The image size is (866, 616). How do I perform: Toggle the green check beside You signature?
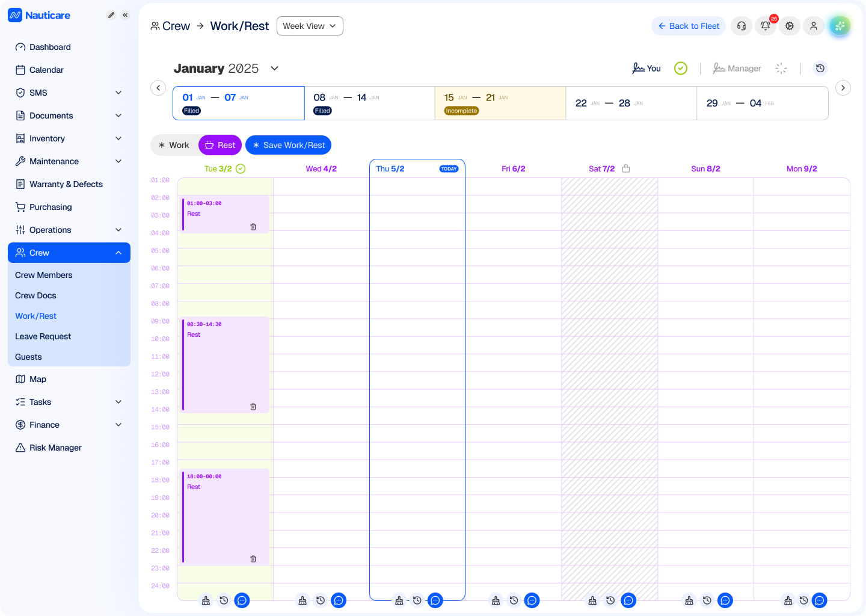681,69
